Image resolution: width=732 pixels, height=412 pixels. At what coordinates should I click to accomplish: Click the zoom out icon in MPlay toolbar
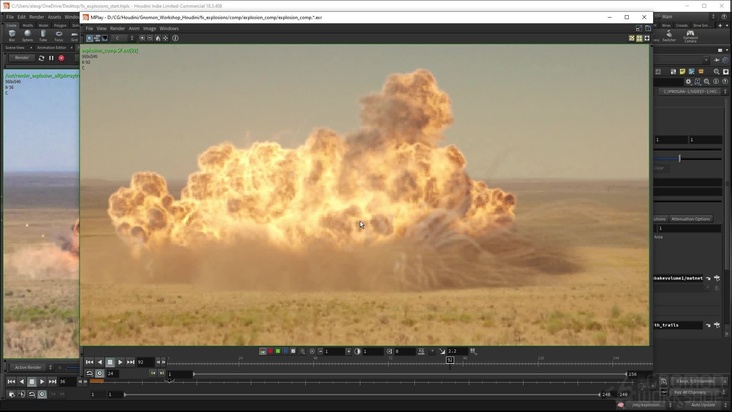point(150,38)
